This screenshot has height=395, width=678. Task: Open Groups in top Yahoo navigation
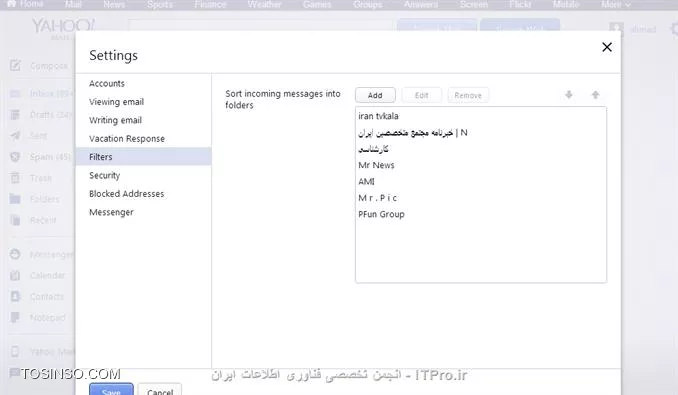pos(367,4)
